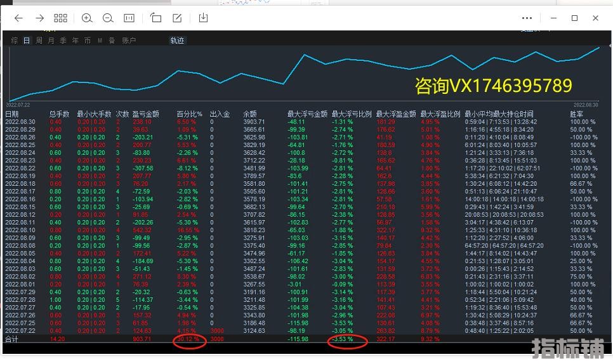613x364 pixels.
Task: Open the three-dot more options menu
Action: (x=527, y=18)
